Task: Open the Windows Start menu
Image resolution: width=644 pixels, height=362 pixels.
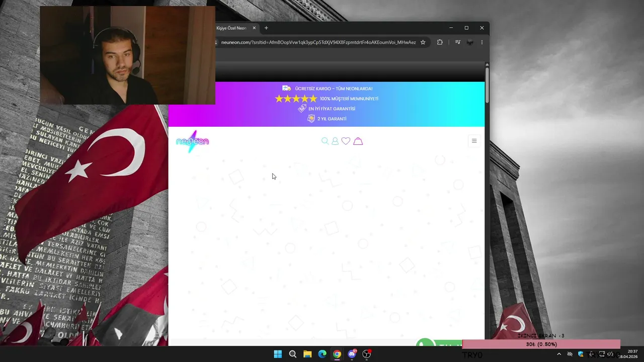Action: [x=278, y=354]
